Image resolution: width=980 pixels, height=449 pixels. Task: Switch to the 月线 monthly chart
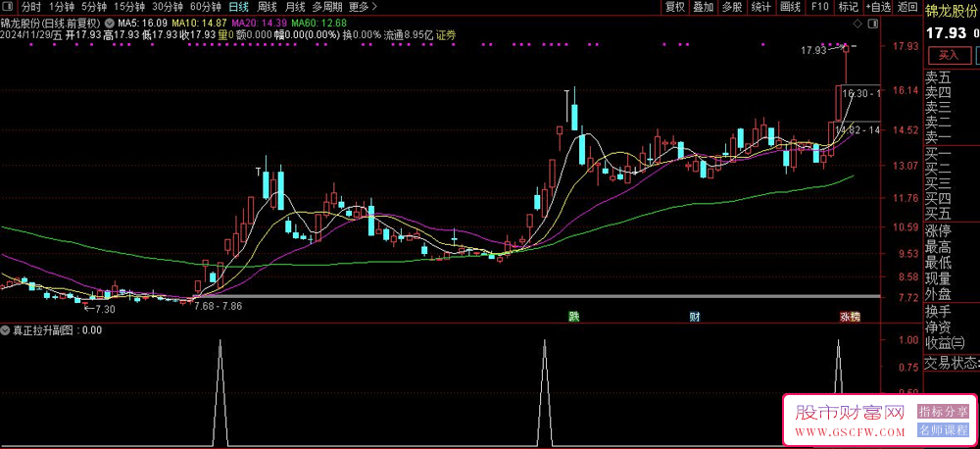[295, 8]
